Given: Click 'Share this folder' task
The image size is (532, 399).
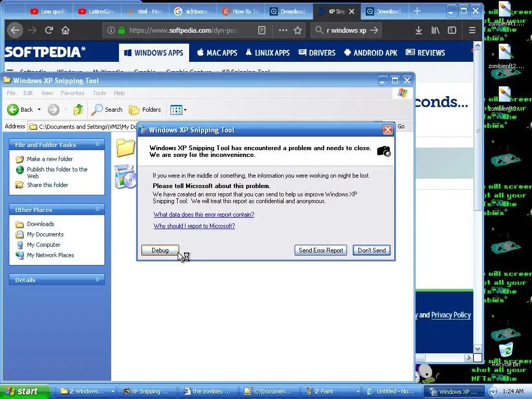Looking at the screenshot, I should [x=47, y=185].
